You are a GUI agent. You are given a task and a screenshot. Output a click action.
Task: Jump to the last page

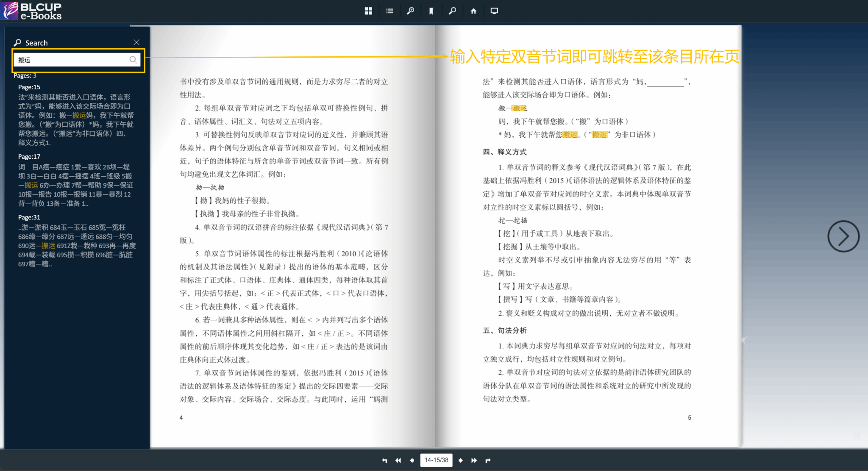coord(474,460)
